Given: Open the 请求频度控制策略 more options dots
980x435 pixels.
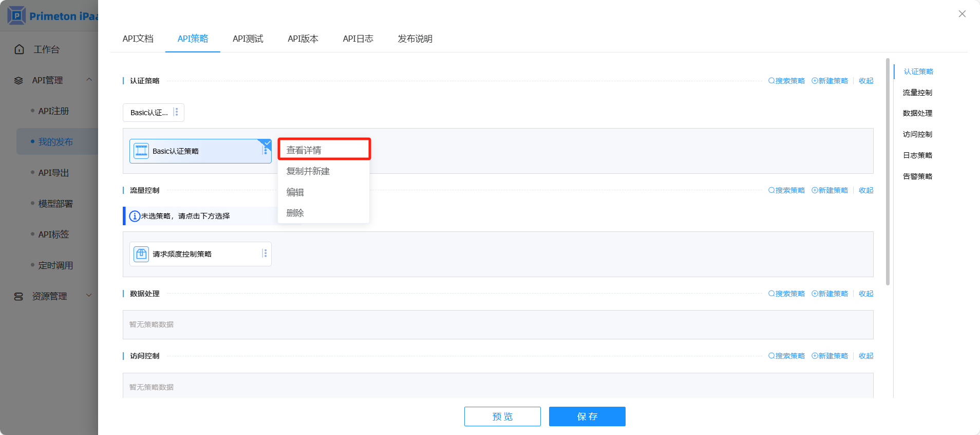Looking at the screenshot, I should tap(265, 253).
